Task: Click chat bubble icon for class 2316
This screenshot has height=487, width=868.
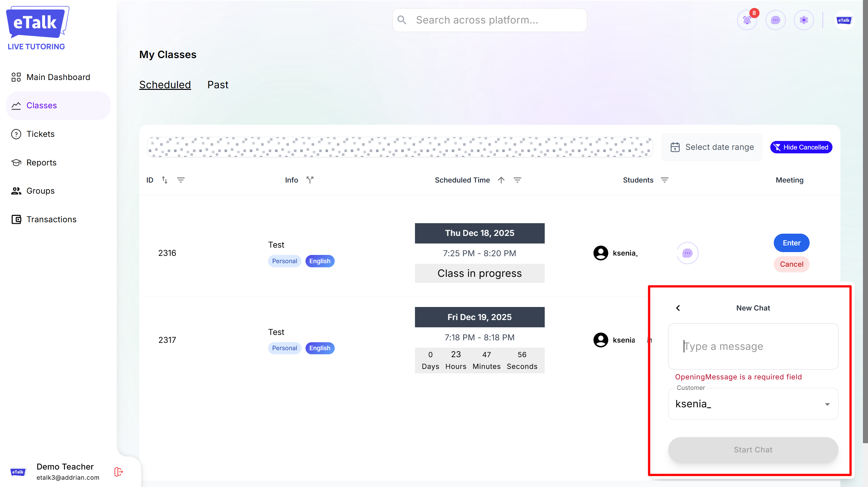Action: click(687, 253)
